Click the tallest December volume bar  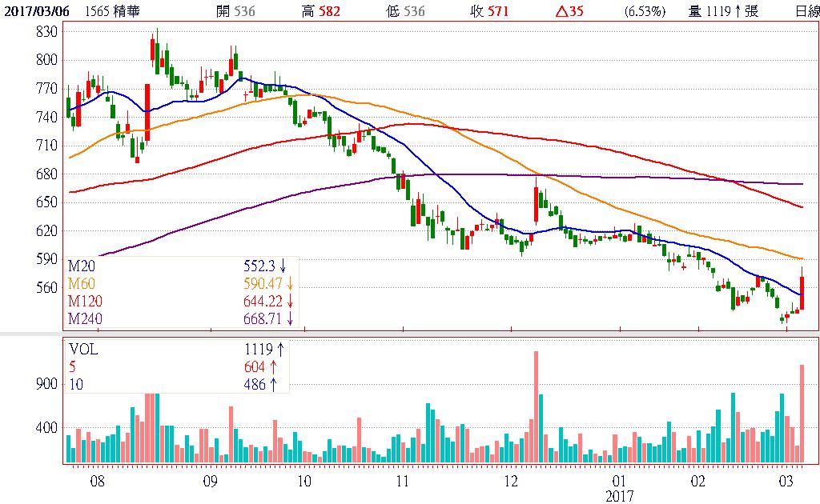pyautogui.click(x=535, y=408)
